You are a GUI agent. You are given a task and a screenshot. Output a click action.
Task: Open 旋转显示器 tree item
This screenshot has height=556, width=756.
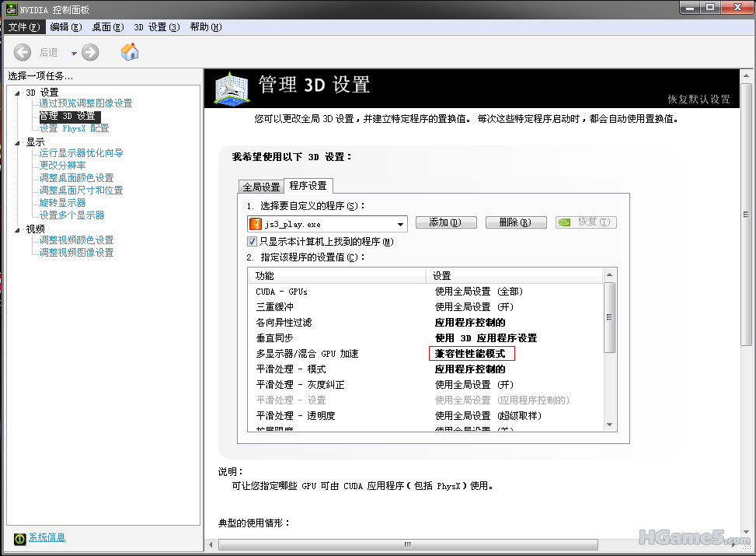click(x=62, y=203)
